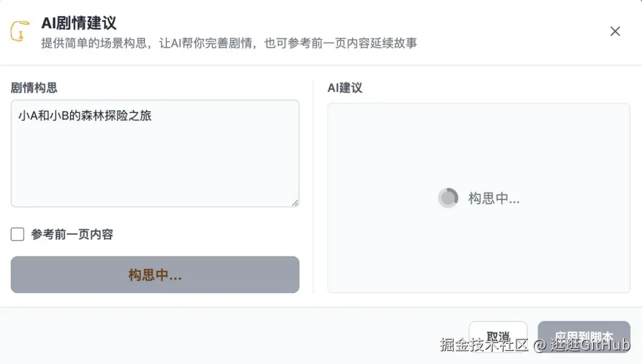The image size is (642, 364).
Task: Click the textarea resize handle at bottom-right corner
Action: tap(295, 204)
